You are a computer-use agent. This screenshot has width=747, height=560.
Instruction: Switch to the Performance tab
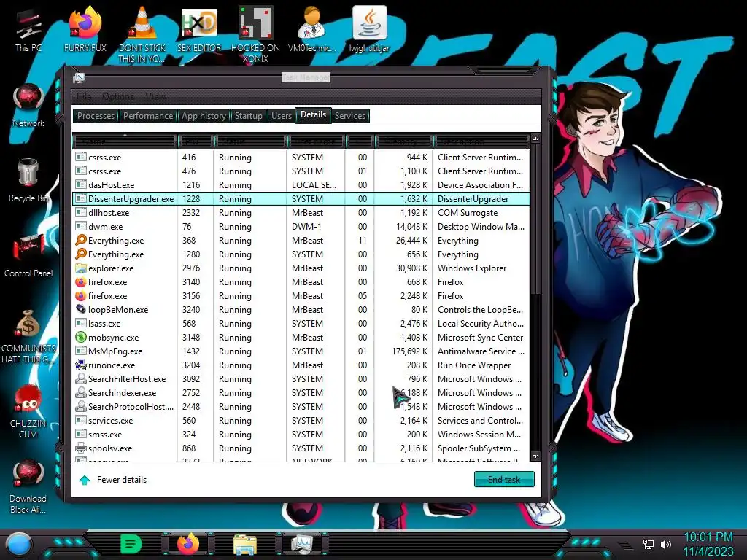(x=147, y=116)
